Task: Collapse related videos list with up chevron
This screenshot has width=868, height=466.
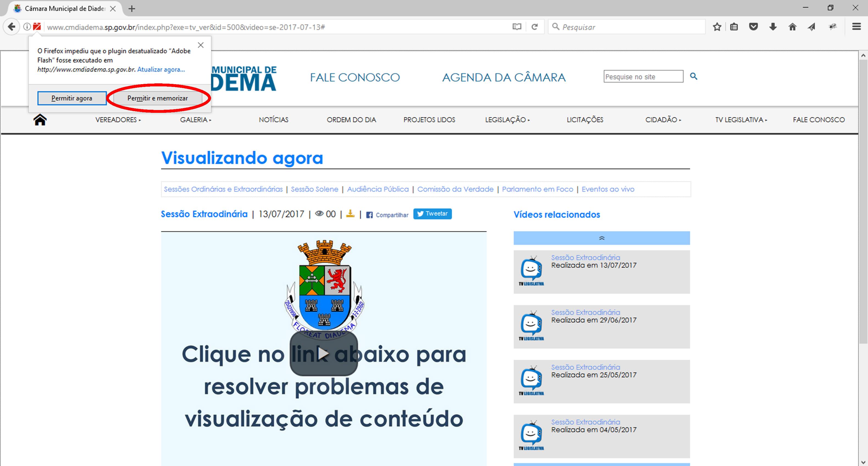Action: (x=601, y=238)
